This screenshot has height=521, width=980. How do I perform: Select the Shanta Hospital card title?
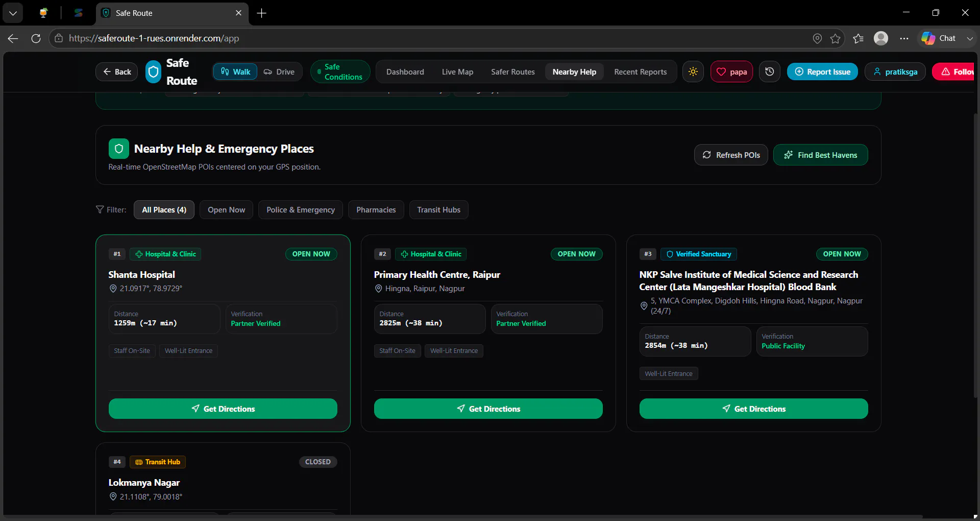tap(142, 275)
